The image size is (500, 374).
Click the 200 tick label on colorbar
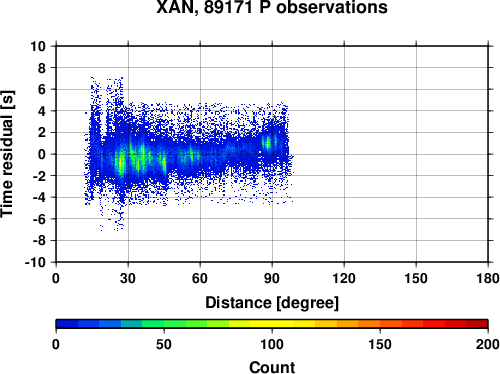tap(488, 344)
